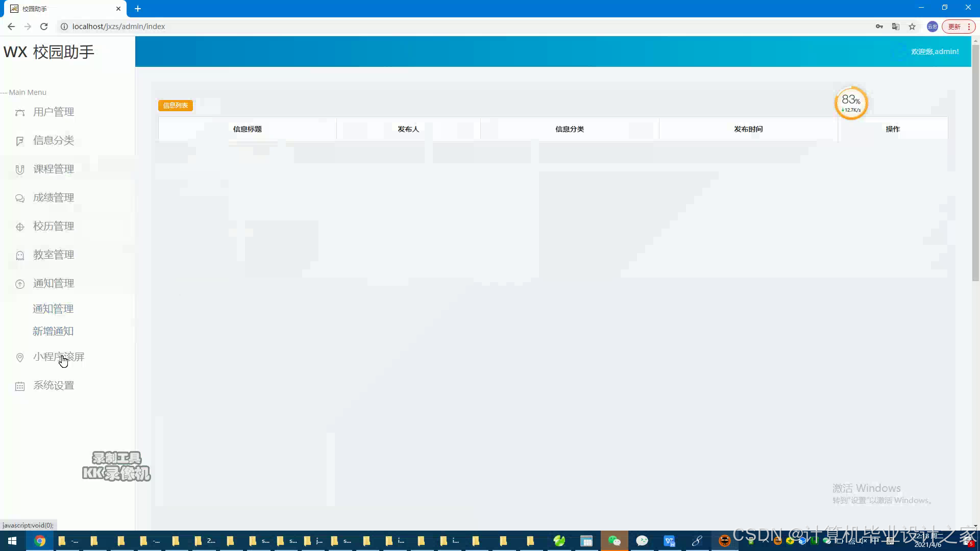The image size is (980, 551).
Task: Click the 课程管理 sidebar icon
Action: 20,170
